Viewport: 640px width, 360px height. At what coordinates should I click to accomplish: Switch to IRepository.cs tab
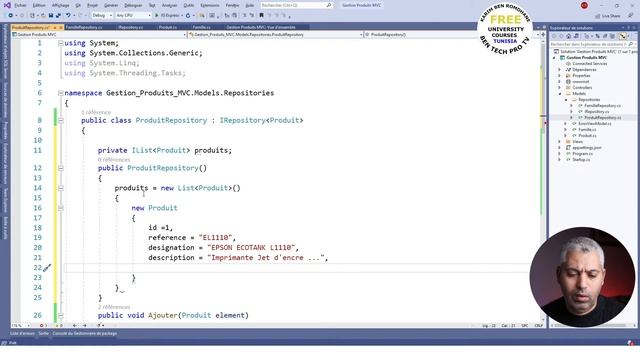click(130, 27)
